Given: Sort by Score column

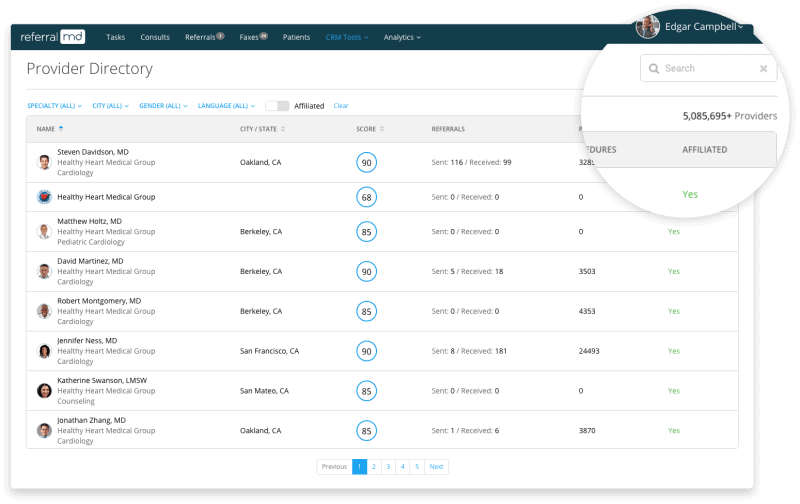Looking at the screenshot, I should [x=382, y=129].
